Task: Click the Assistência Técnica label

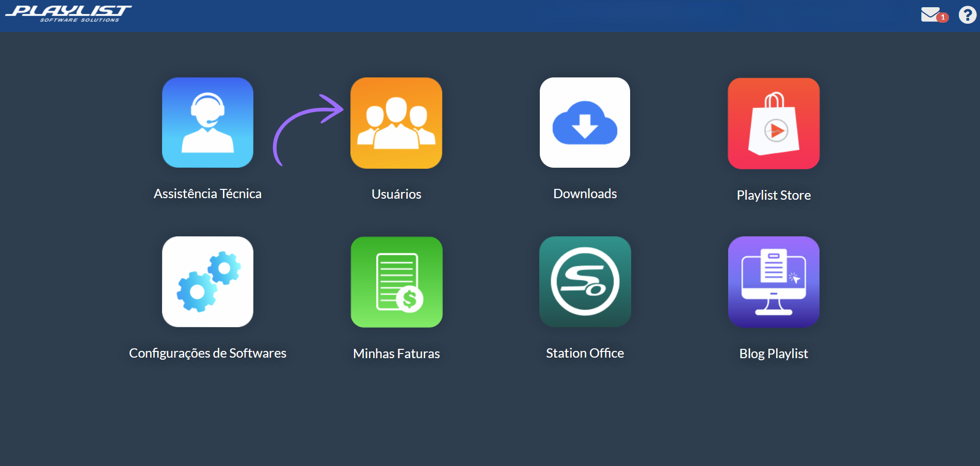Action: click(x=207, y=194)
